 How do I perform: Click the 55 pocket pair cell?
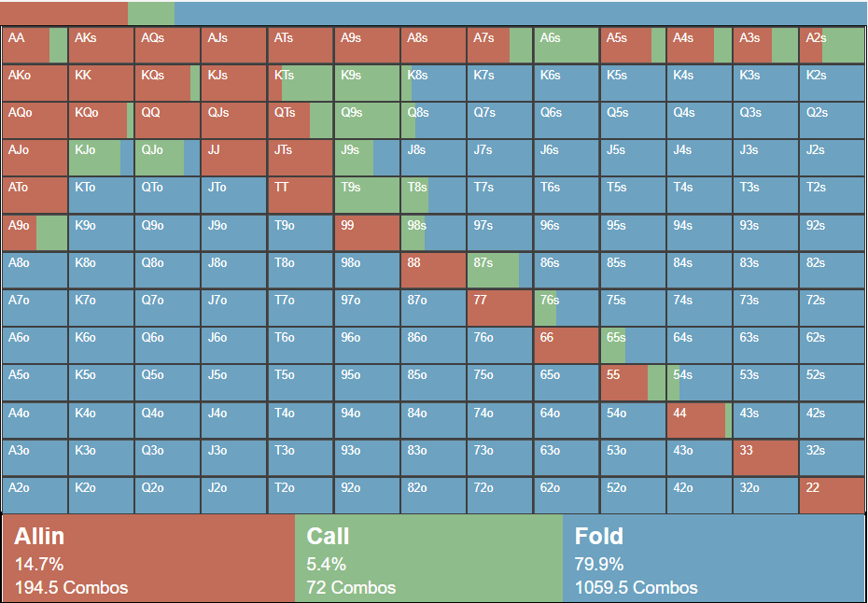[x=632, y=383]
